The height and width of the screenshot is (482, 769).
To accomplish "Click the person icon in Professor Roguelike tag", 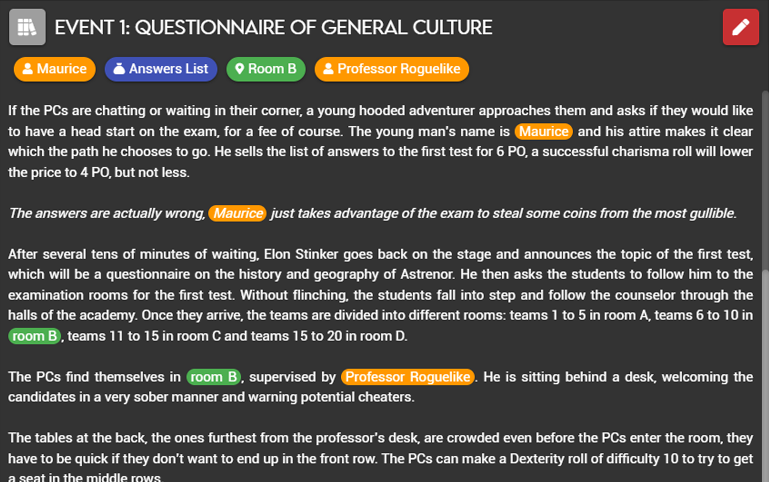I will click(x=328, y=69).
